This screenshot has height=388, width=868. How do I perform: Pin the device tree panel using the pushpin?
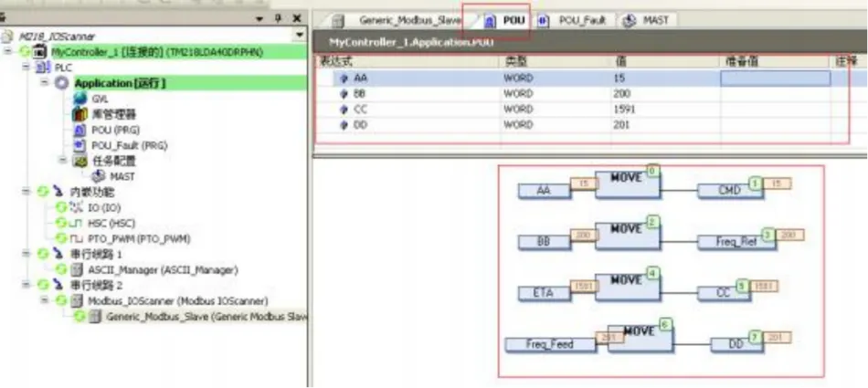(278, 18)
